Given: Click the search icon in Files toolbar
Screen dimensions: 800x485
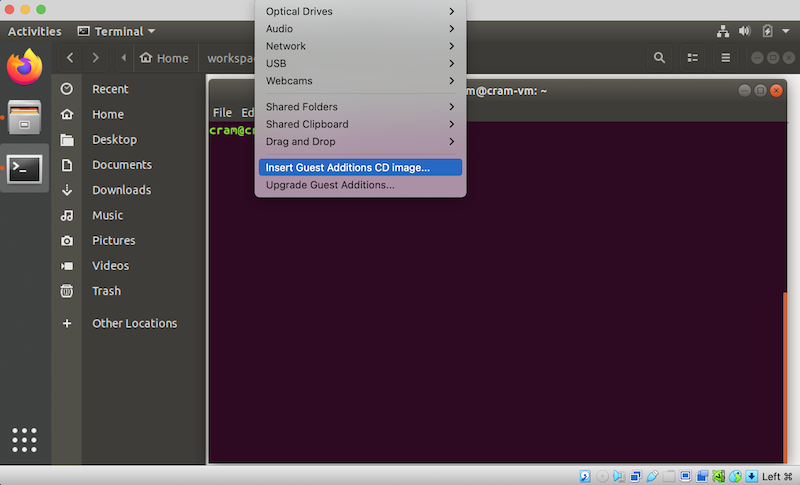Looking at the screenshot, I should (x=659, y=58).
